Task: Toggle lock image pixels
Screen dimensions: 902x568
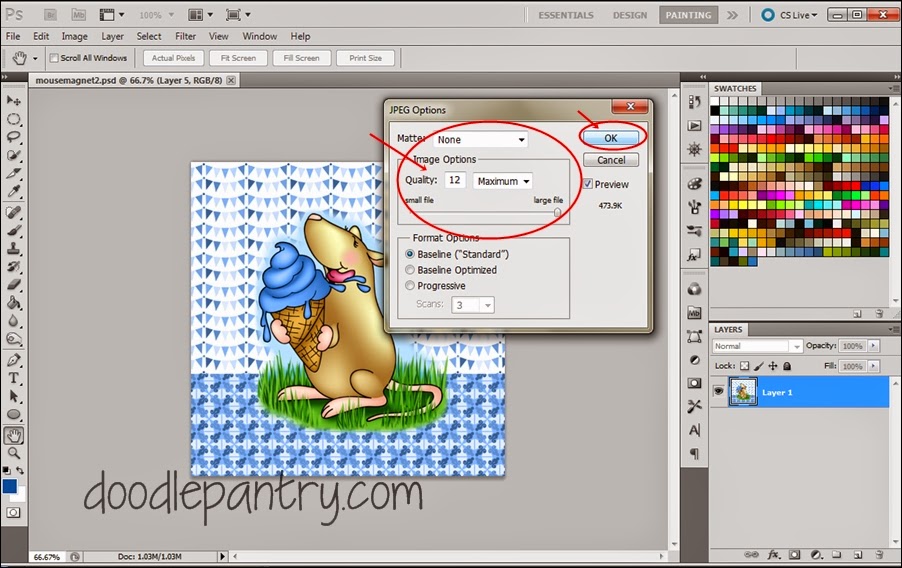Action: tap(759, 366)
